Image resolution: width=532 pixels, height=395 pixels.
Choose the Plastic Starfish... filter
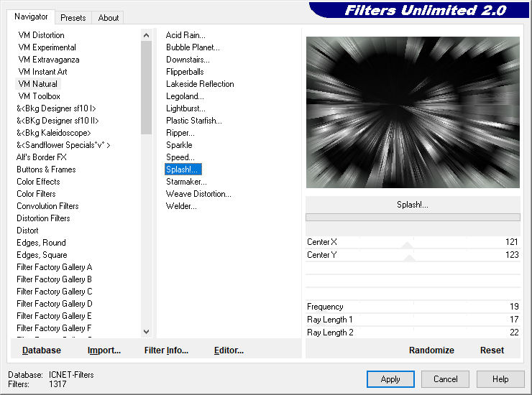click(x=193, y=121)
